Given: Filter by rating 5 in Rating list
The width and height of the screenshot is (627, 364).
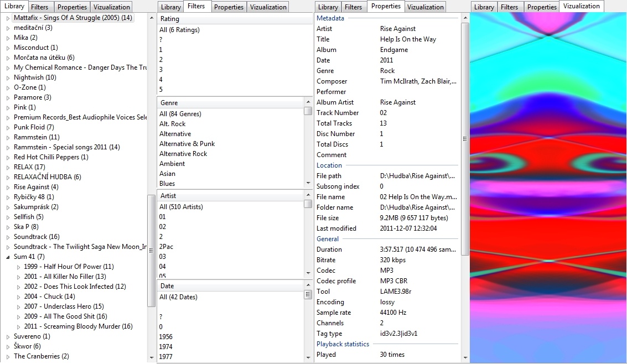Looking at the screenshot, I should [161, 90].
